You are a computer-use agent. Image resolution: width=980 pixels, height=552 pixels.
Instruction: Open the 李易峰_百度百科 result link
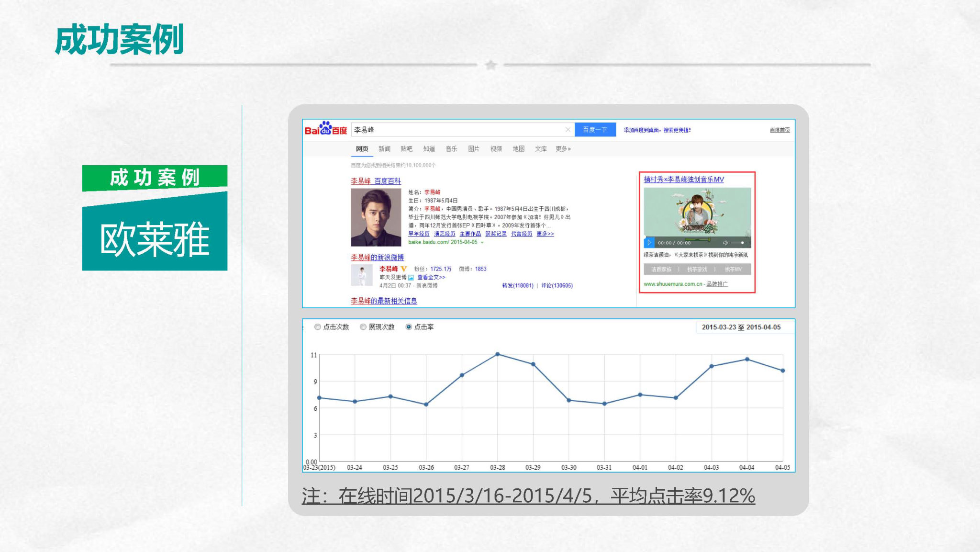click(376, 181)
